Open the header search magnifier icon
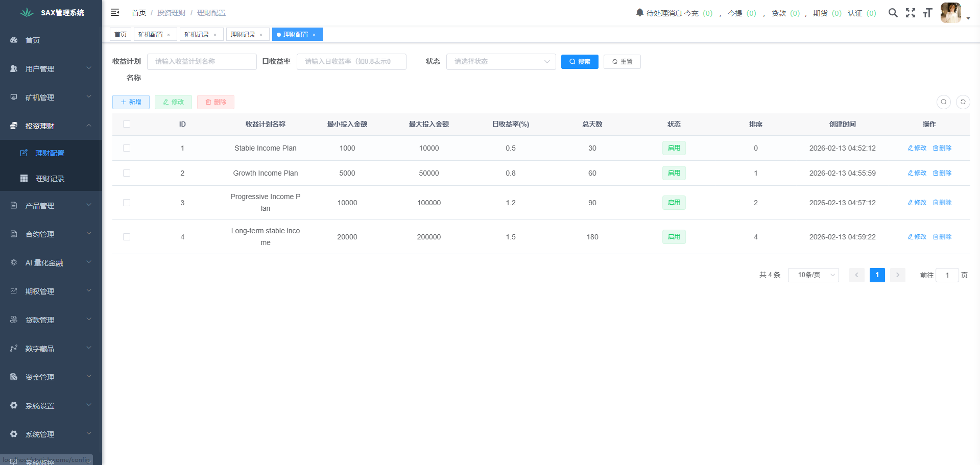Viewport: 980px width, 465px height. (893, 13)
